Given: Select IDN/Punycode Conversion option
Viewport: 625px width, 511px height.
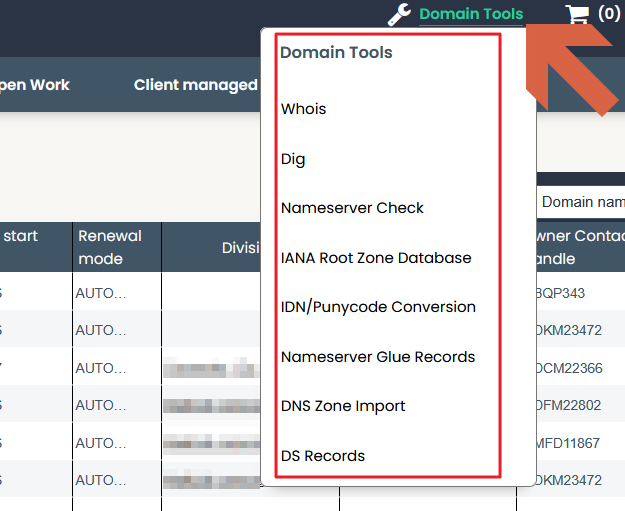Looking at the screenshot, I should click(378, 307).
